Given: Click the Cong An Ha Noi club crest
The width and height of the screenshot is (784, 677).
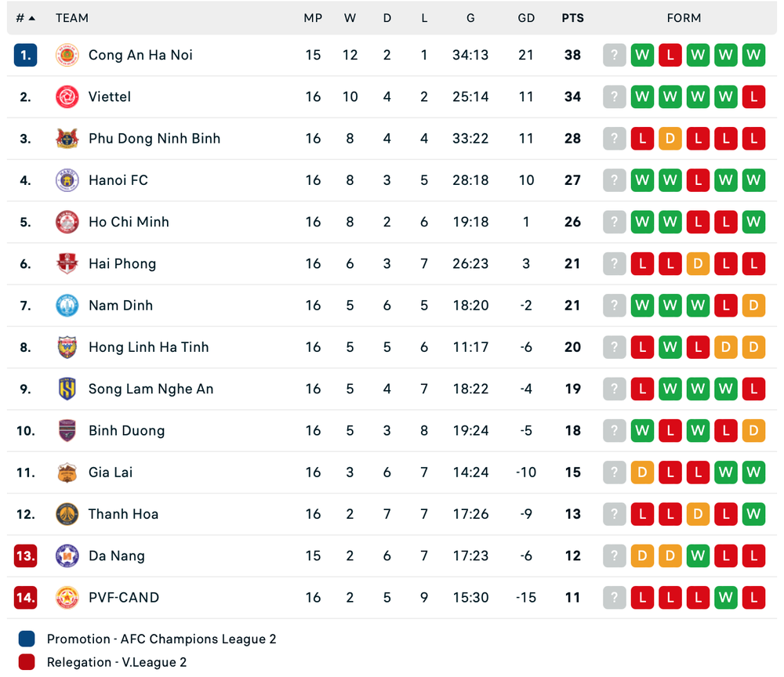Looking at the screenshot, I should (x=67, y=55).
